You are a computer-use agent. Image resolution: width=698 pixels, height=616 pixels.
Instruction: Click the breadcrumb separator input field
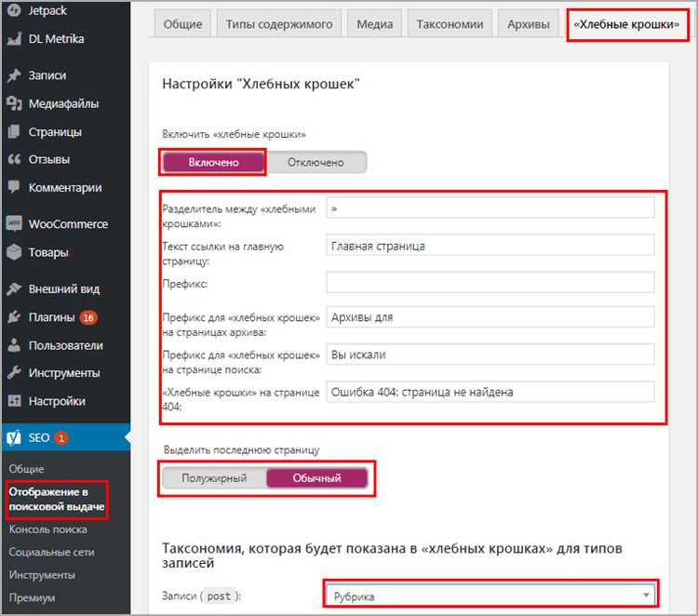pyautogui.click(x=490, y=208)
